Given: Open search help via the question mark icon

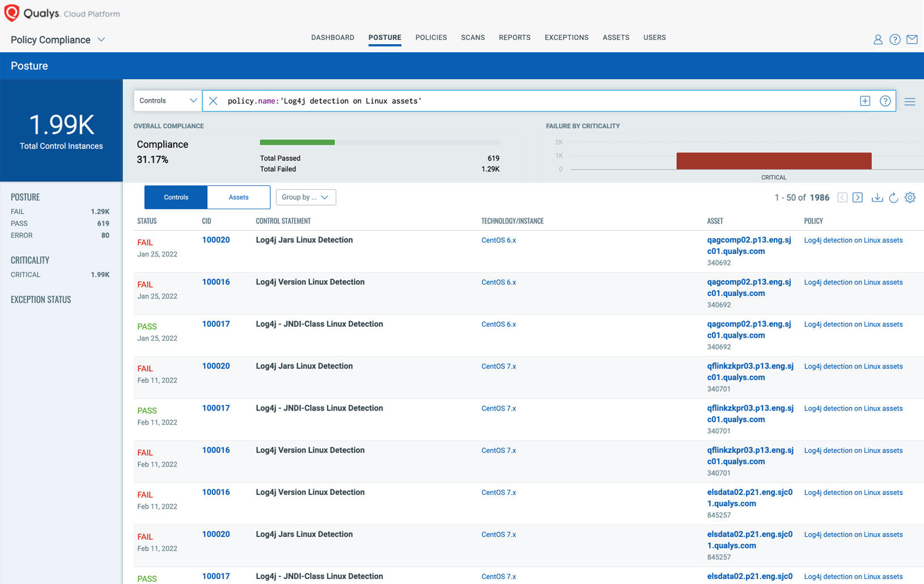Looking at the screenshot, I should [x=885, y=100].
